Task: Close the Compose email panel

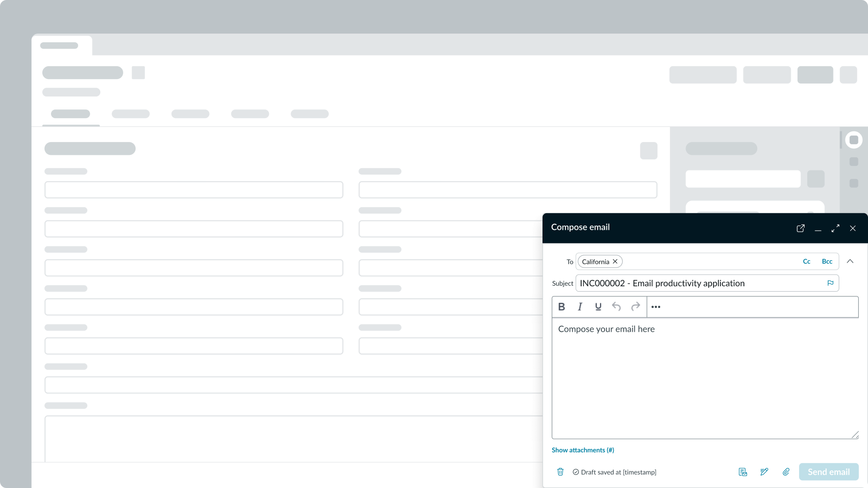Action: tap(853, 228)
